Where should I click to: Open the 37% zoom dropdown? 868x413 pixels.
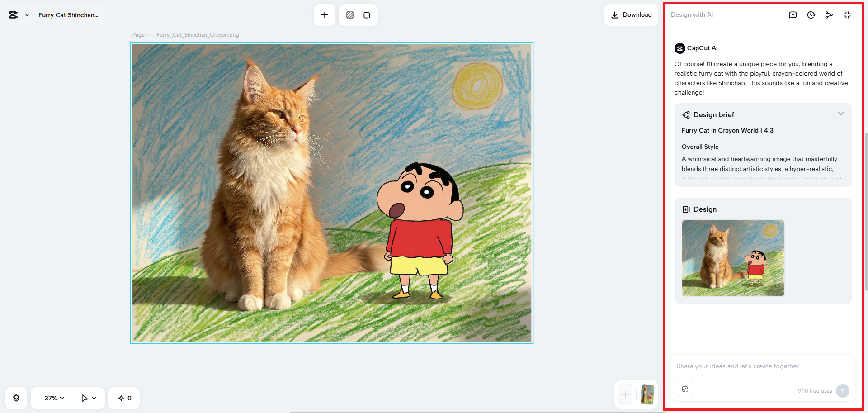point(54,398)
